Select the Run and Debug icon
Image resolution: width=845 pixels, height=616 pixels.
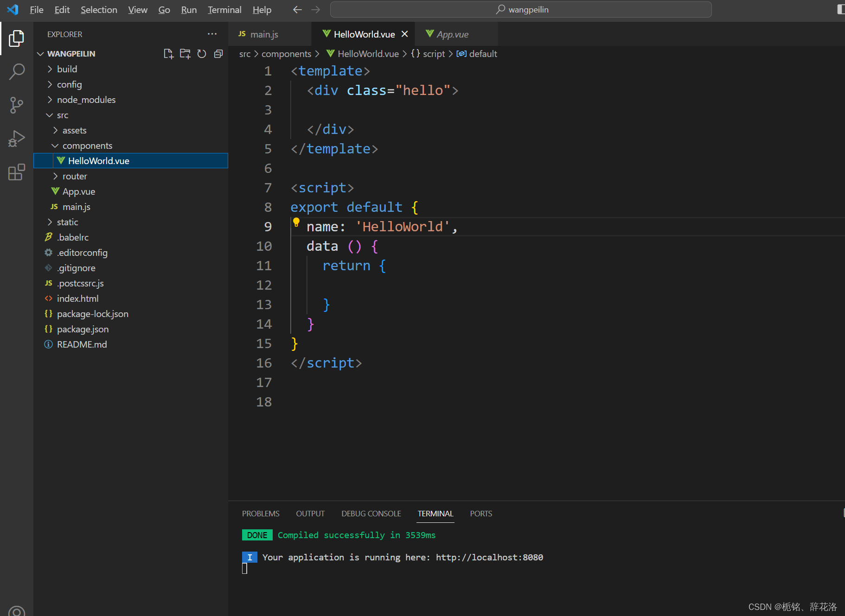coord(17,138)
